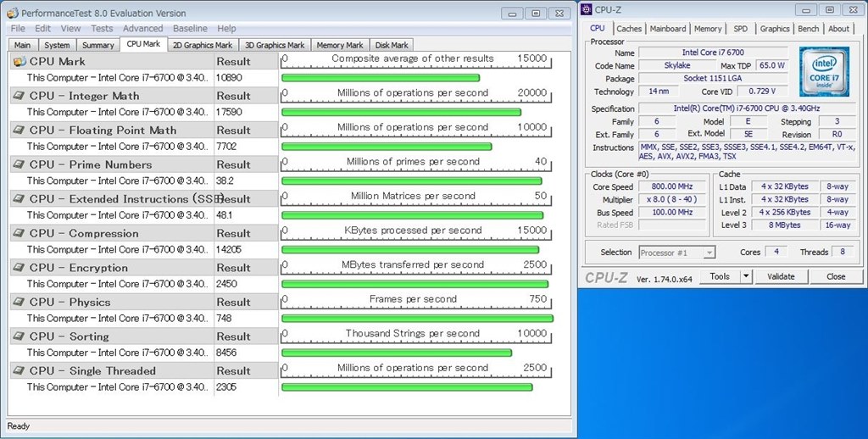Click the CPU Integer Math chip icon

point(19,96)
